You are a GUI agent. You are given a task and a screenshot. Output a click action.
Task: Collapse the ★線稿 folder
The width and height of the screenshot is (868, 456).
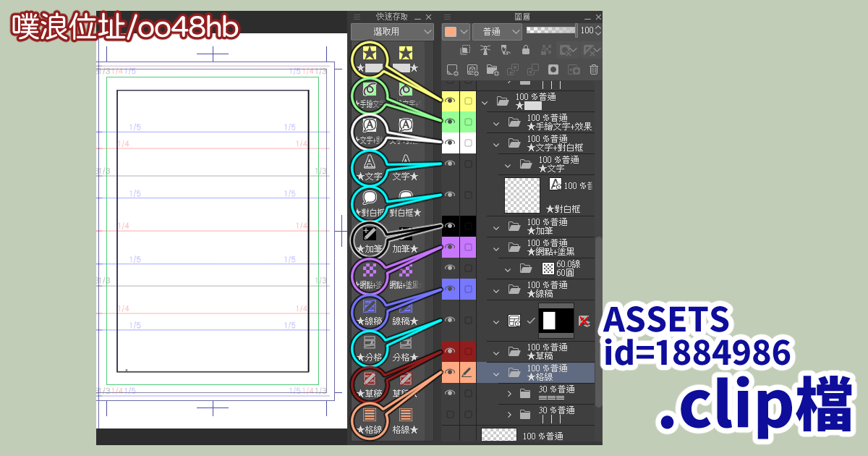pos(496,290)
